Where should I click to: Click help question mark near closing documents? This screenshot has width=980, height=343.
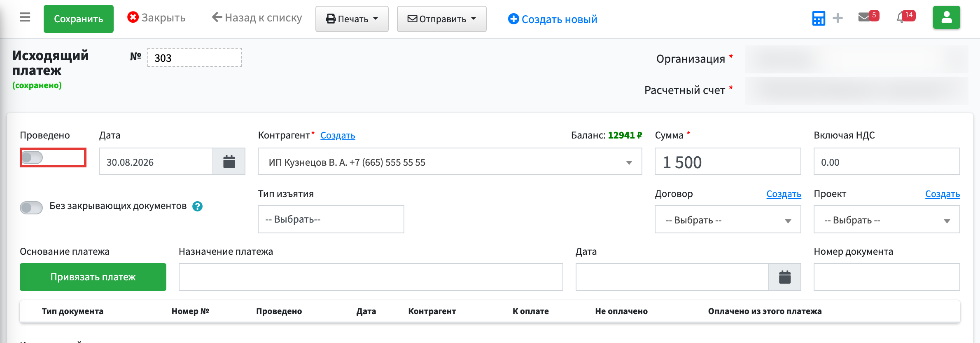click(198, 206)
